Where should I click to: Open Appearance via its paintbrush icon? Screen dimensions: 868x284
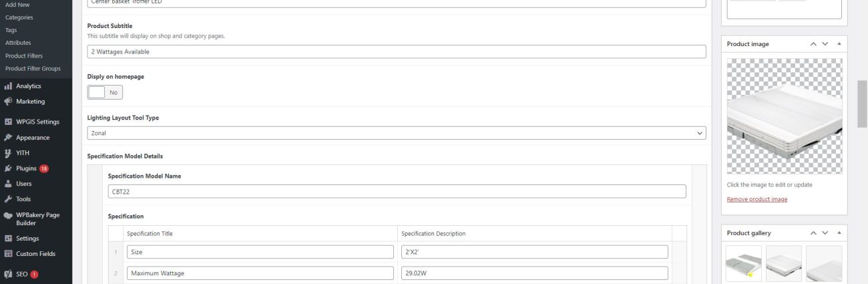pyautogui.click(x=8, y=138)
